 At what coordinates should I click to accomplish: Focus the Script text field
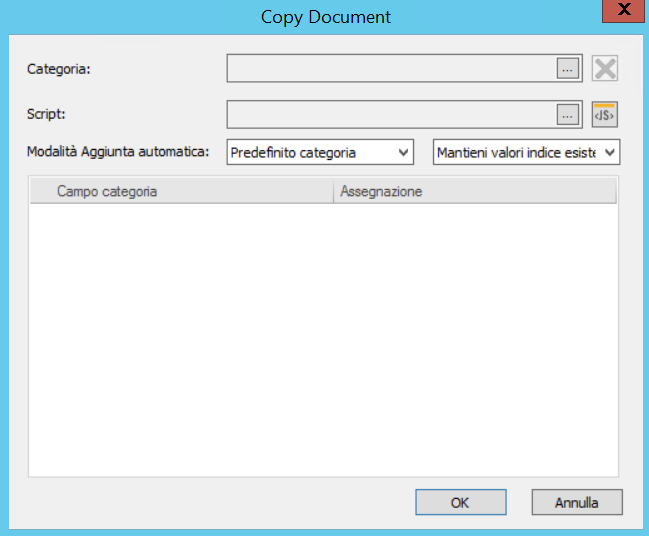tap(391, 115)
